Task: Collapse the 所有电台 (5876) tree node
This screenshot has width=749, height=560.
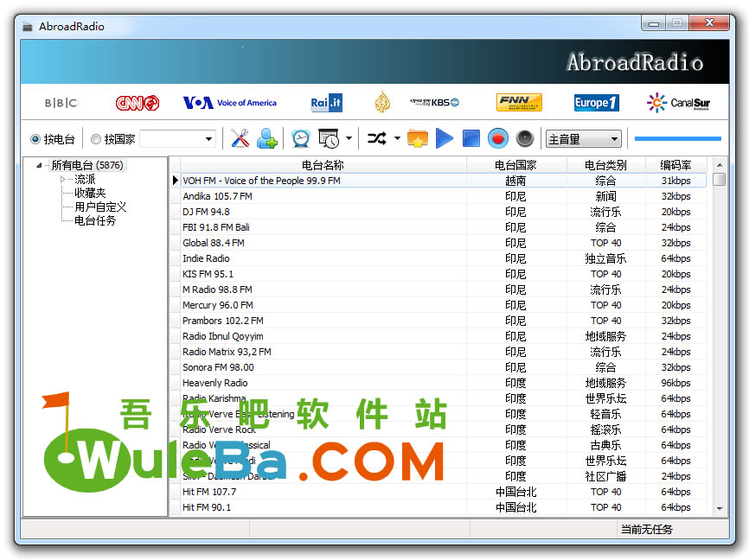Action: (x=39, y=166)
